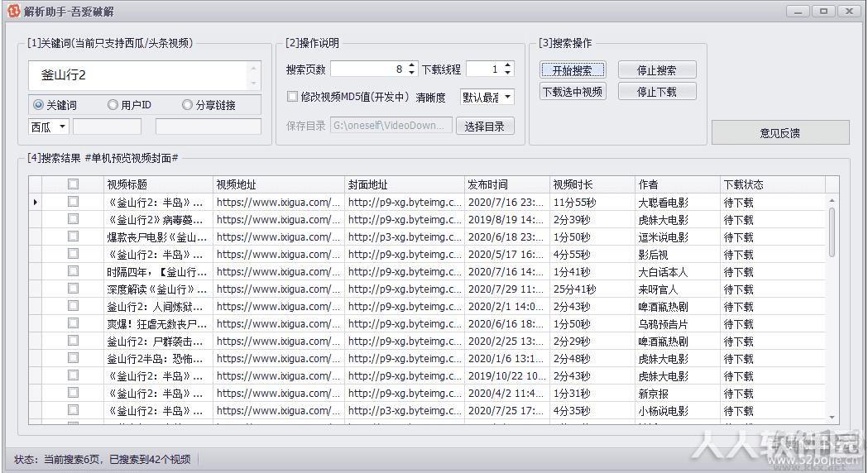Click title 时隔四年,【釜山行…
This screenshot has width=868, height=473.
coord(156,271)
